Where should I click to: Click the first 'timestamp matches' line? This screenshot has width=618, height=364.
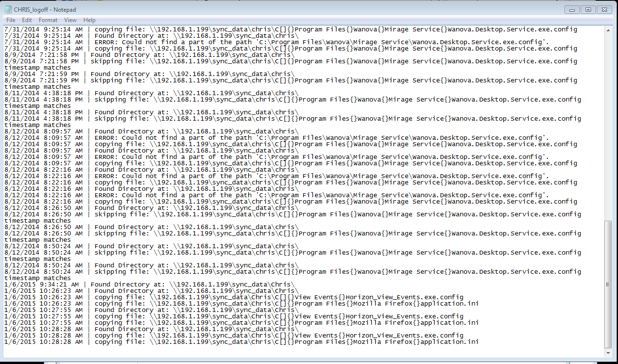tap(37, 68)
